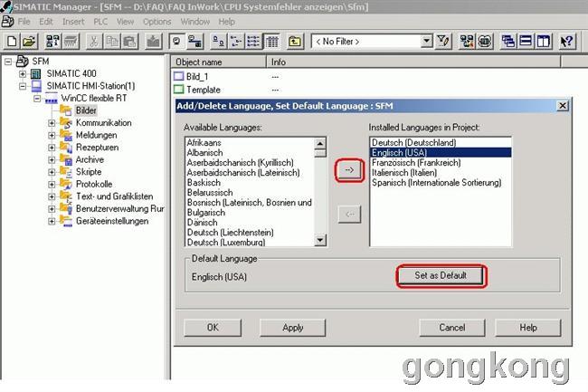Select Italienisch (Italien) installed language
588x392 pixels.
pos(404,173)
